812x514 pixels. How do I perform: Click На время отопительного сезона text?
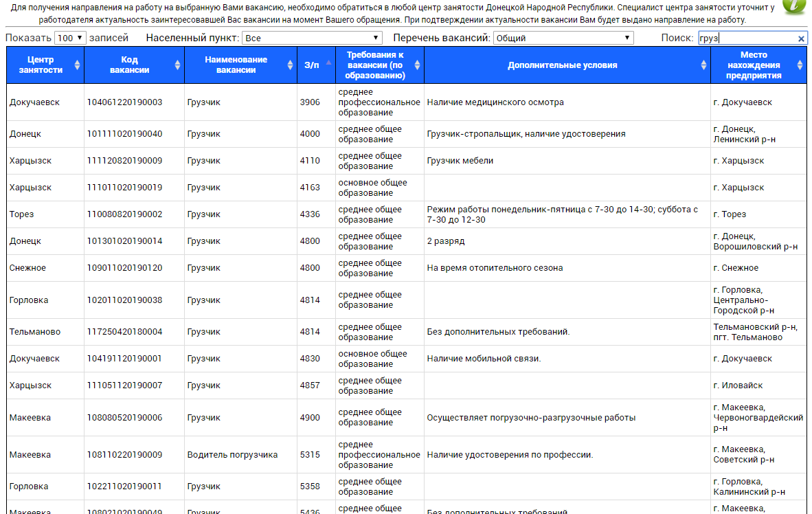[x=495, y=268]
